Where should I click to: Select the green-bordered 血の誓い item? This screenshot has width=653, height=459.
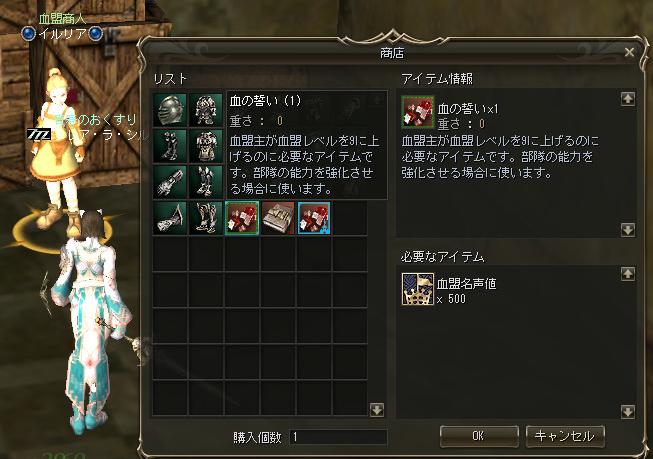pyautogui.click(x=242, y=218)
